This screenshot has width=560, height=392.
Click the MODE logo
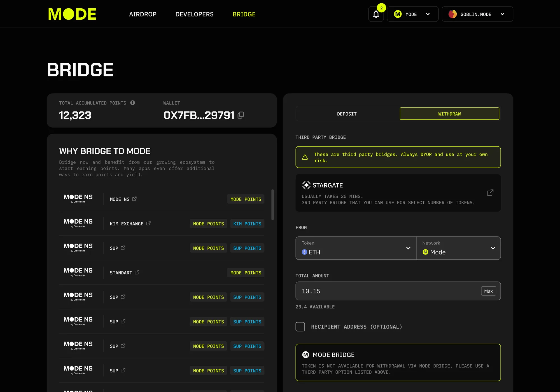(72, 14)
